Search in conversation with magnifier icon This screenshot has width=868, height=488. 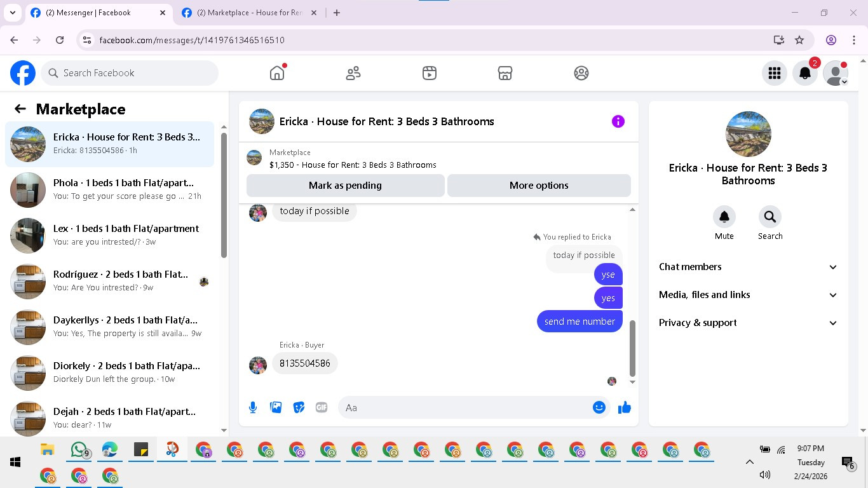[x=770, y=217]
